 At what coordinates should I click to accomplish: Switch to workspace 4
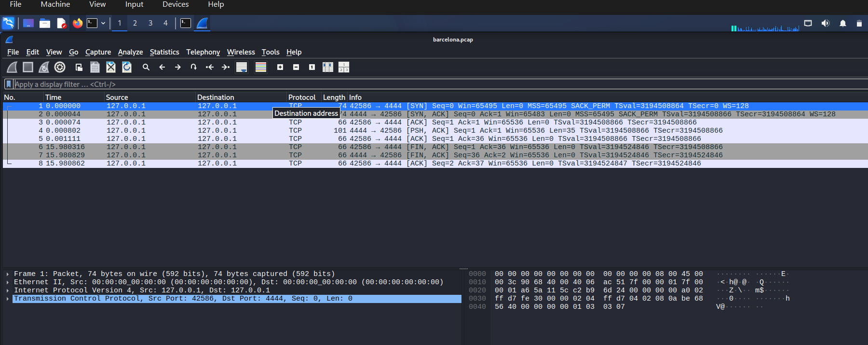(x=165, y=23)
